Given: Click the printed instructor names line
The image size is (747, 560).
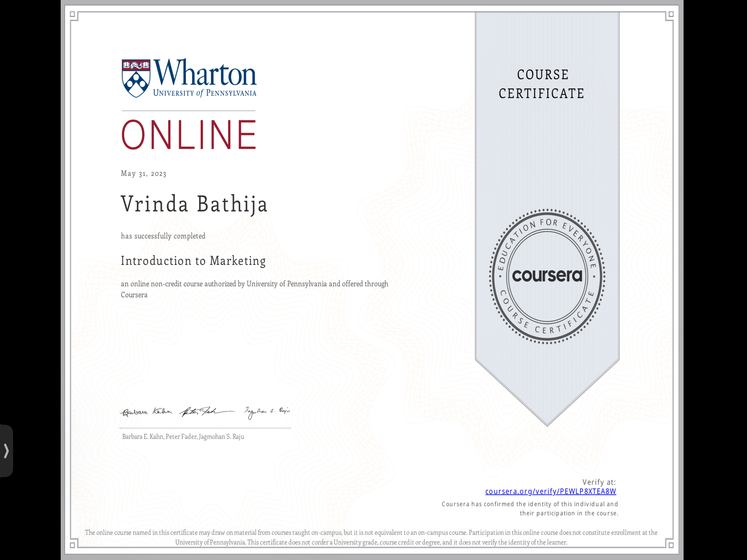Looking at the screenshot, I should (183, 437).
